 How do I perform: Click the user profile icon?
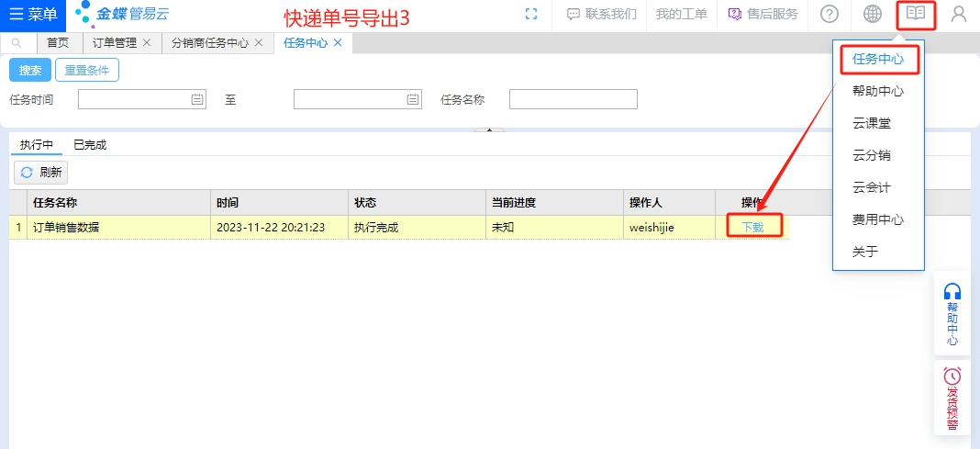pos(959,14)
